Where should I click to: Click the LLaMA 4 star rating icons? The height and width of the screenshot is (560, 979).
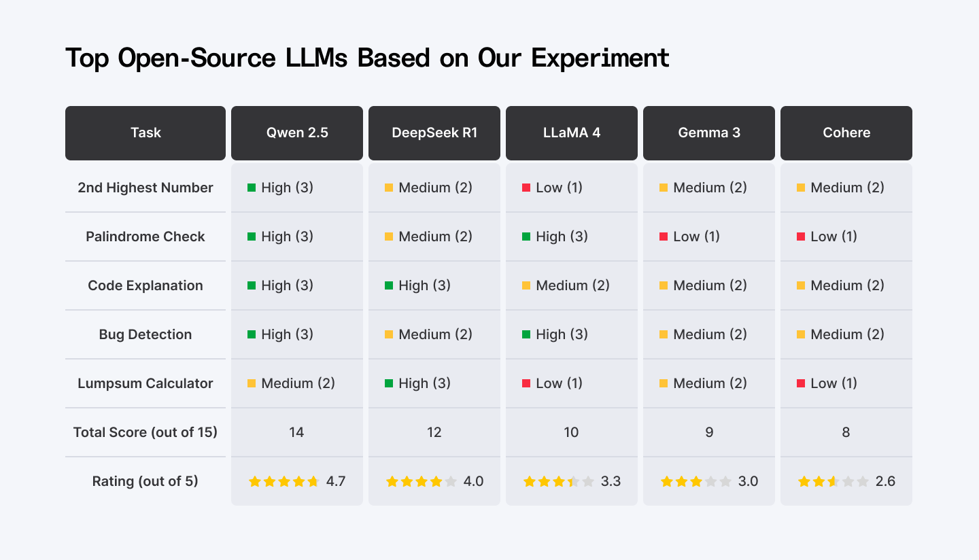point(559,481)
